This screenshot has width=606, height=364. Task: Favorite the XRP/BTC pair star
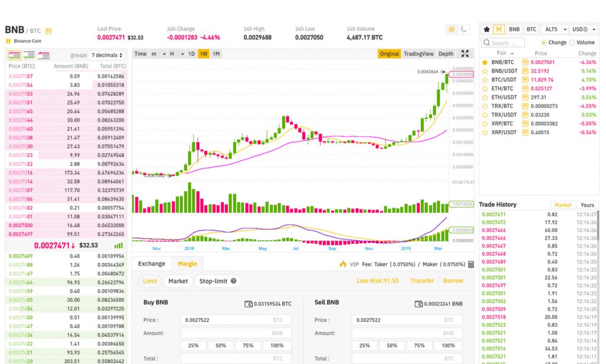pyautogui.click(x=485, y=124)
